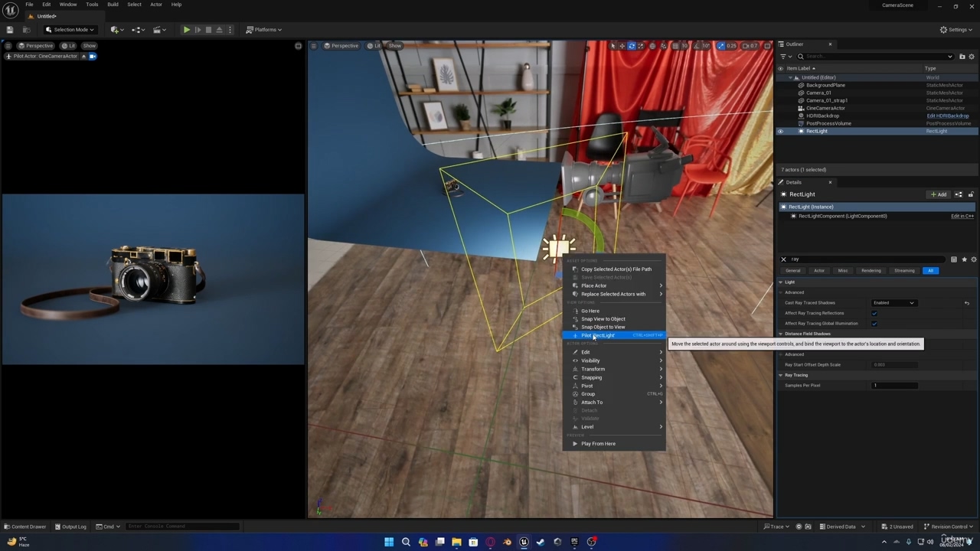Viewport: 980px width, 551px height.
Task: Click the Edit HDRIBackdrop link
Action: [948, 116]
